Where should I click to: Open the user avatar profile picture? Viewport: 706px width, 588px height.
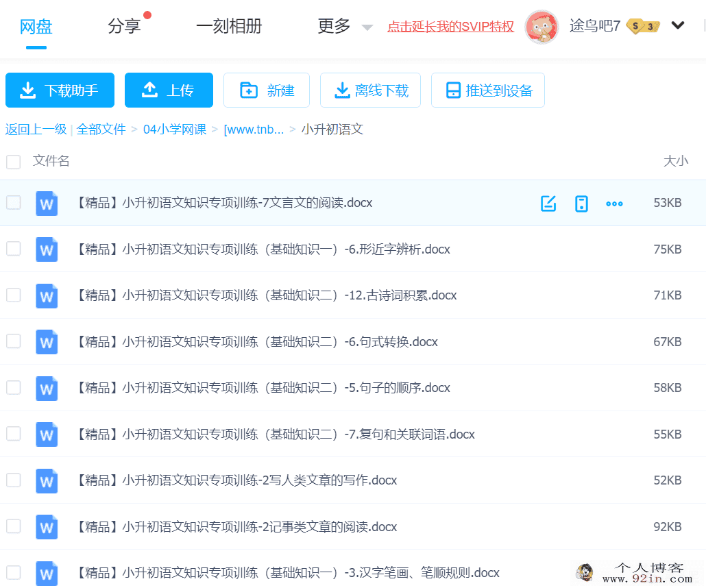[541, 27]
